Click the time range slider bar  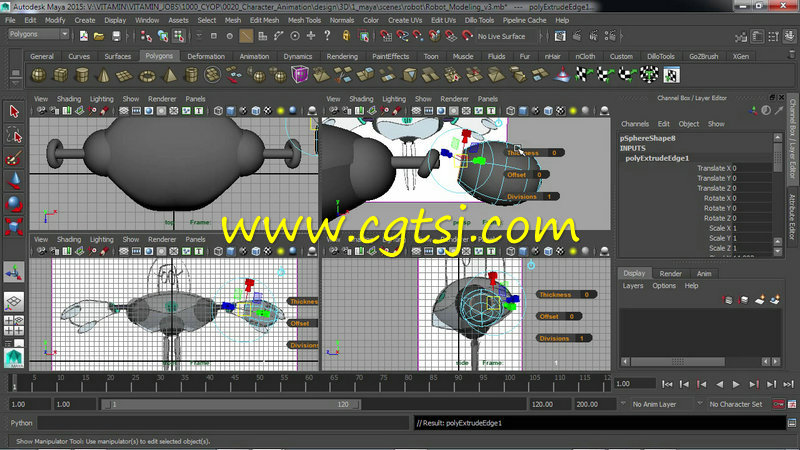231,404
